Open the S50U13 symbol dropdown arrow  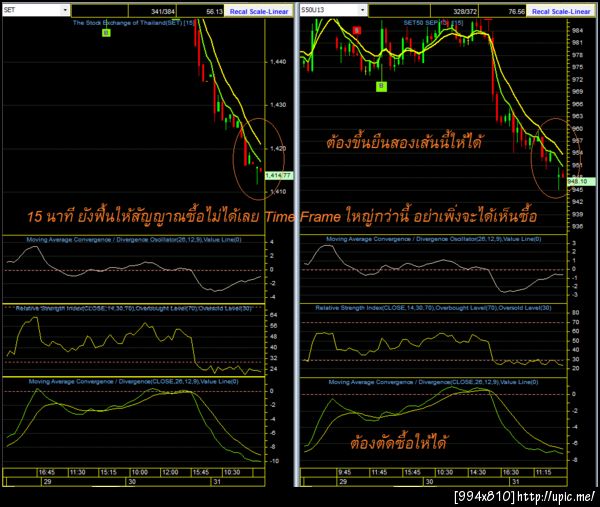362,10
